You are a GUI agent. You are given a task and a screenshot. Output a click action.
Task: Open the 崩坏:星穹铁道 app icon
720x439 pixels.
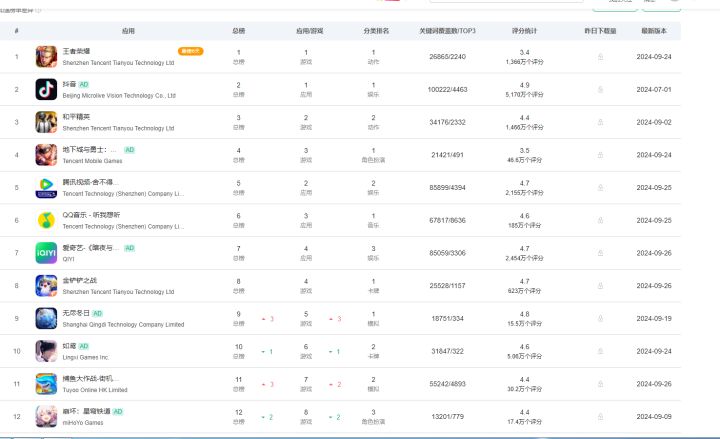point(46,416)
